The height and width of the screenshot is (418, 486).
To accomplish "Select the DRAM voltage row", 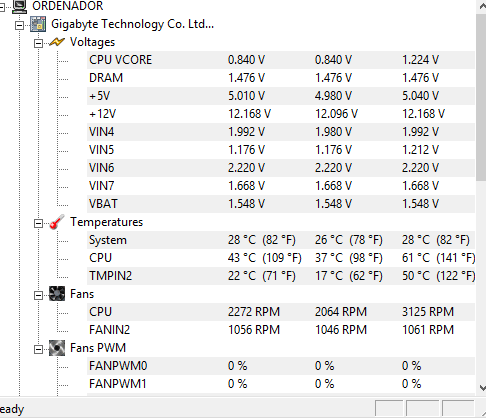I will click(281, 78).
